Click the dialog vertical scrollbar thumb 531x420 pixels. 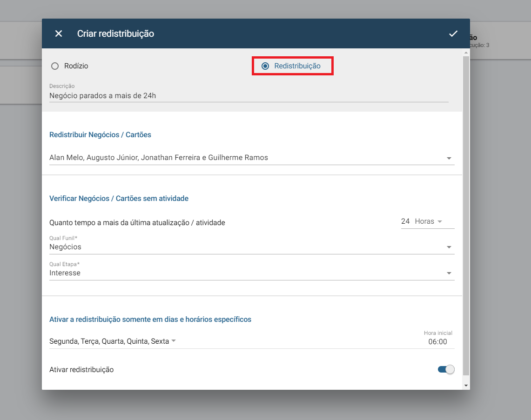click(x=466, y=216)
